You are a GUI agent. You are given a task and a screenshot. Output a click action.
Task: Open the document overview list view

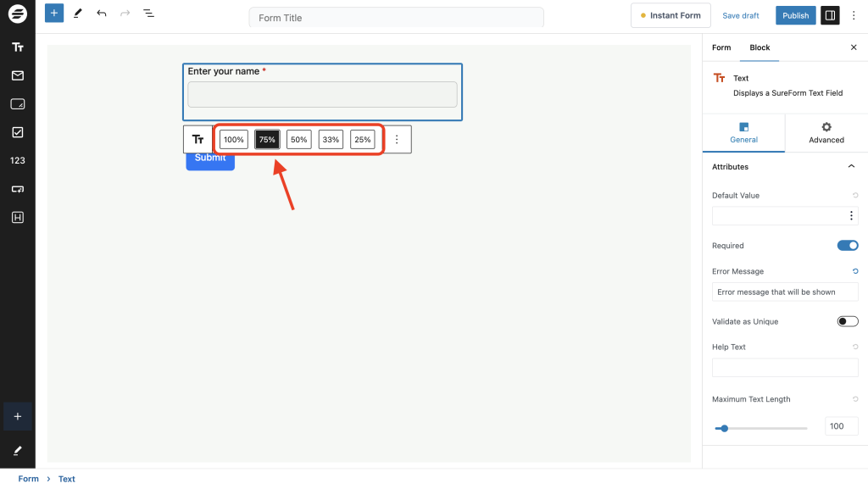click(148, 13)
